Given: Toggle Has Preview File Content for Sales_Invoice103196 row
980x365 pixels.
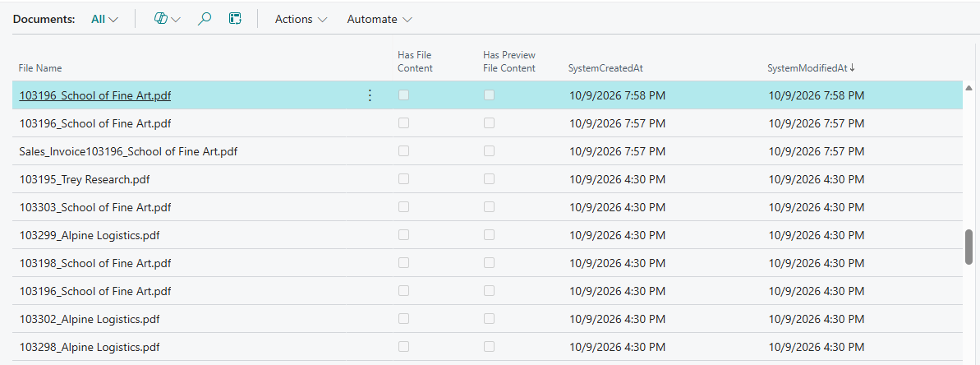Looking at the screenshot, I should point(489,151).
